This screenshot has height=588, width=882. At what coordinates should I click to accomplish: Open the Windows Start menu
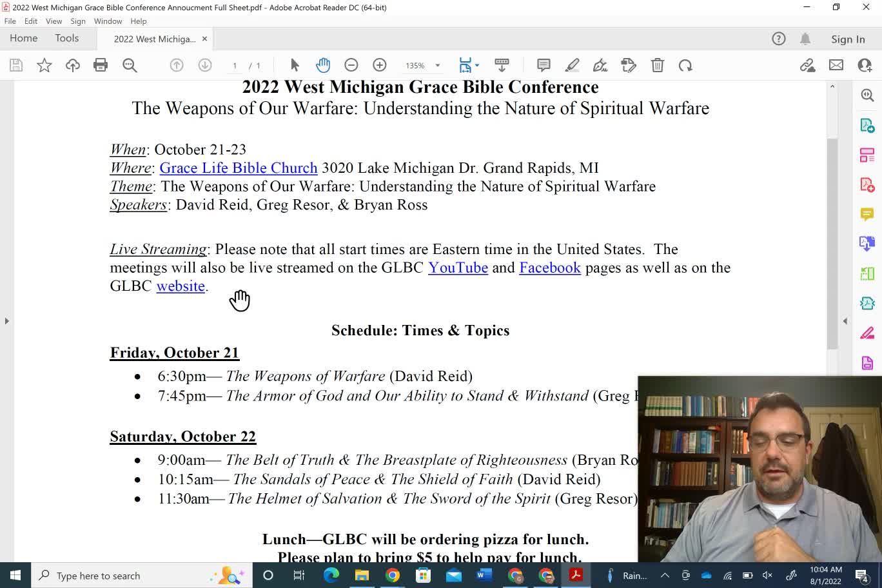[15, 575]
